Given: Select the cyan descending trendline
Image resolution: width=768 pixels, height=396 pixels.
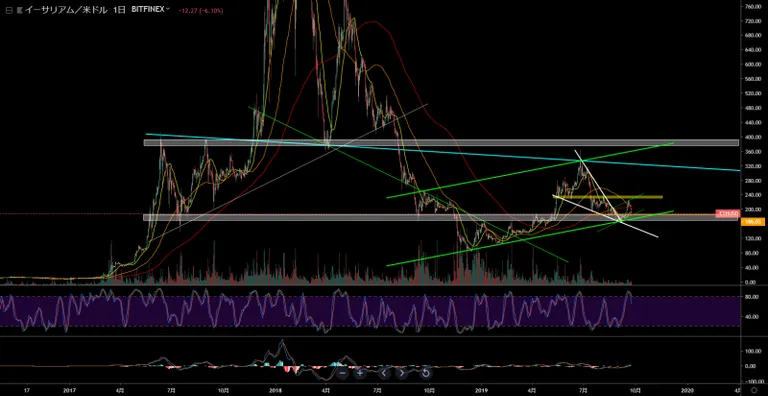Looking at the screenshot, I should coord(443,152).
